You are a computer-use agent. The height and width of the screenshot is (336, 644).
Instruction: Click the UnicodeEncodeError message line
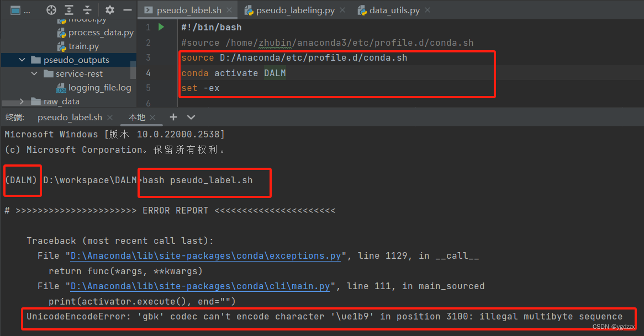[324, 317]
